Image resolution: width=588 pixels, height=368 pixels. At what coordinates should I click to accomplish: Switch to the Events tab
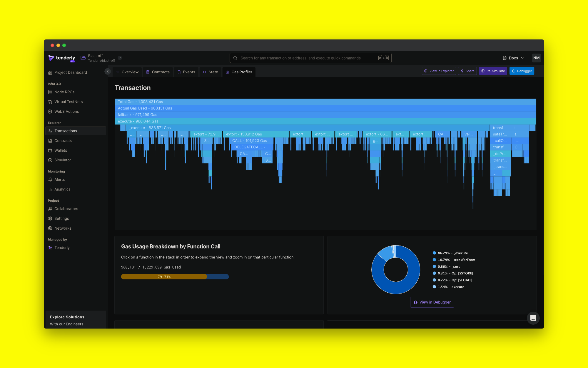(x=186, y=72)
